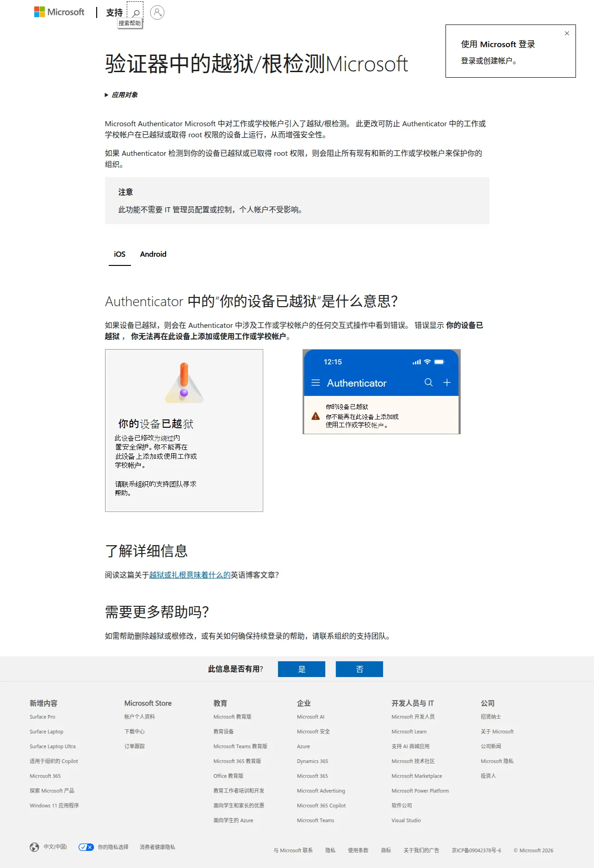The height and width of the screenshot is (868, 594).
Task: Close the Microsoft sign-in popup
Action: [567, 33]
